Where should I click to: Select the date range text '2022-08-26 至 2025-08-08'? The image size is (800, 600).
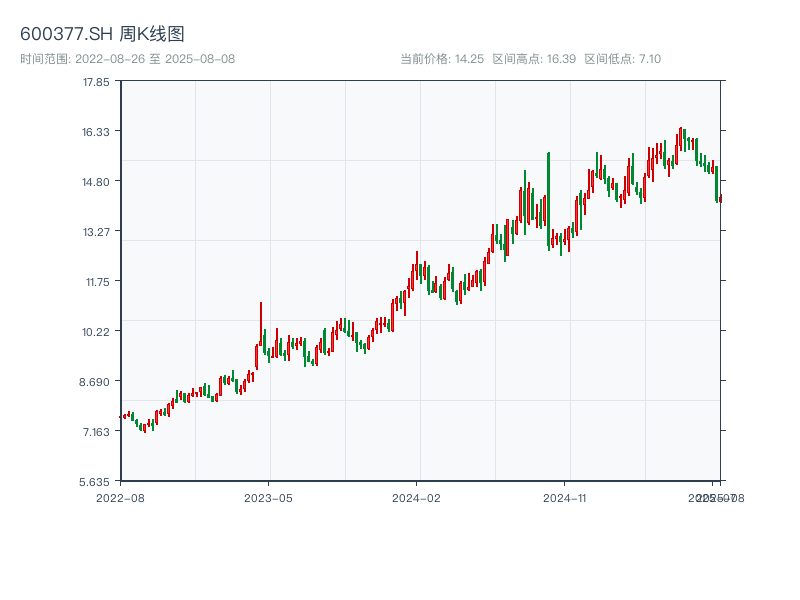[155, 59]
